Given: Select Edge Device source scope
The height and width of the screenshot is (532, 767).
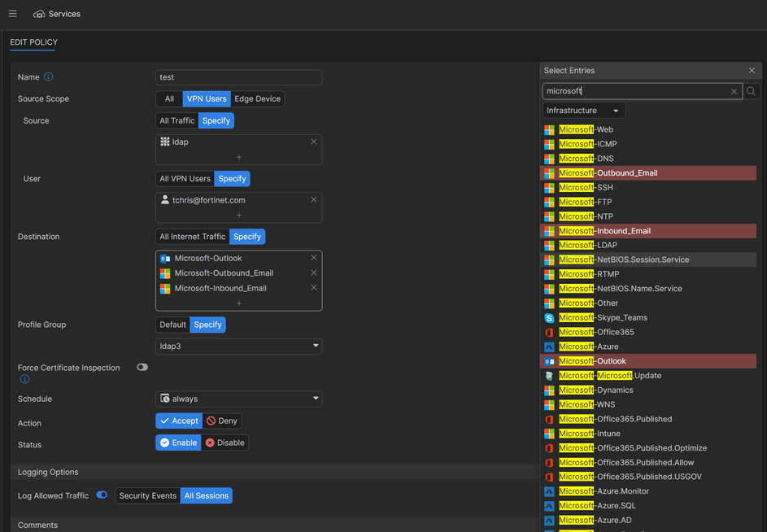Looking at the screenshot, I should (257, 99).
